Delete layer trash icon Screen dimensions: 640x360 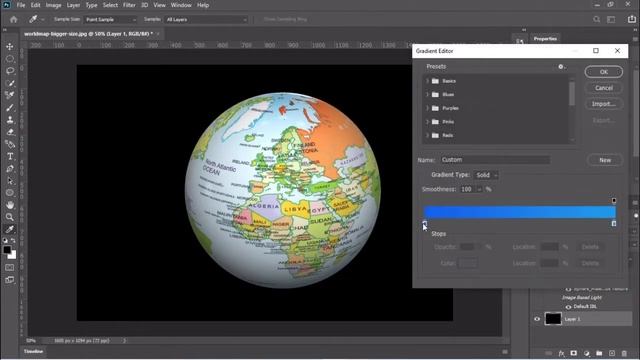click(x=624, y=353)
